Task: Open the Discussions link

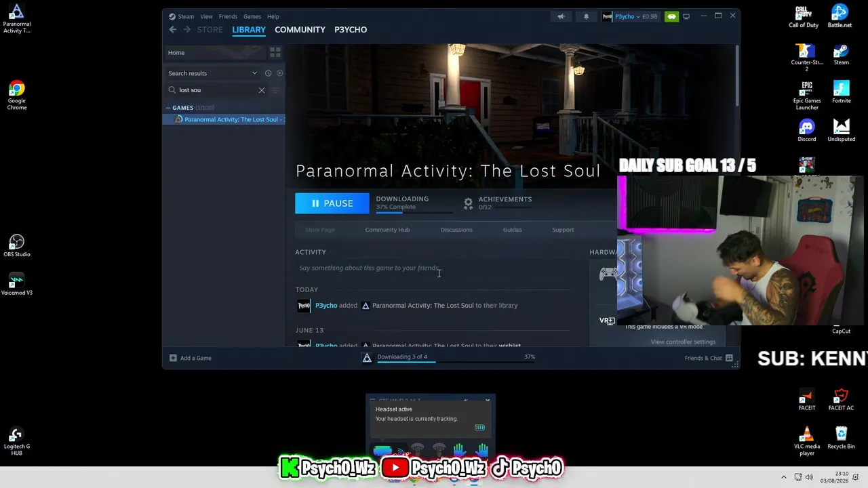Action: [x=456, y=230]
